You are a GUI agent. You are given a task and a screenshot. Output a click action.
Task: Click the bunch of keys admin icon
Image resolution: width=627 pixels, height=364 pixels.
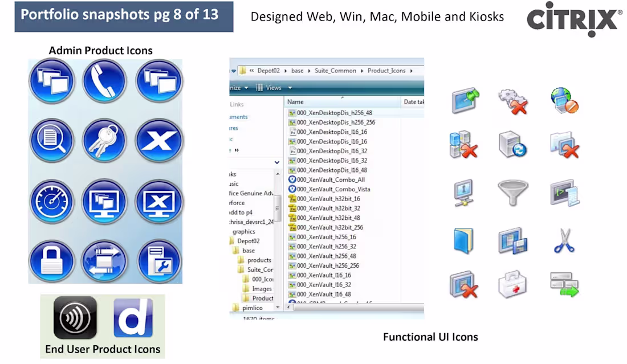click(104, 140)
